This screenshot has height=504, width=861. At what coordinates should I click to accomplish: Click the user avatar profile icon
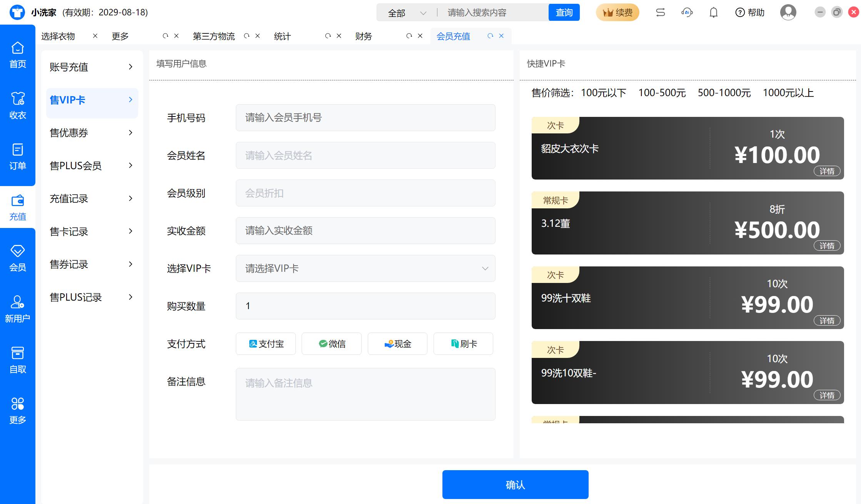(788, 13)
